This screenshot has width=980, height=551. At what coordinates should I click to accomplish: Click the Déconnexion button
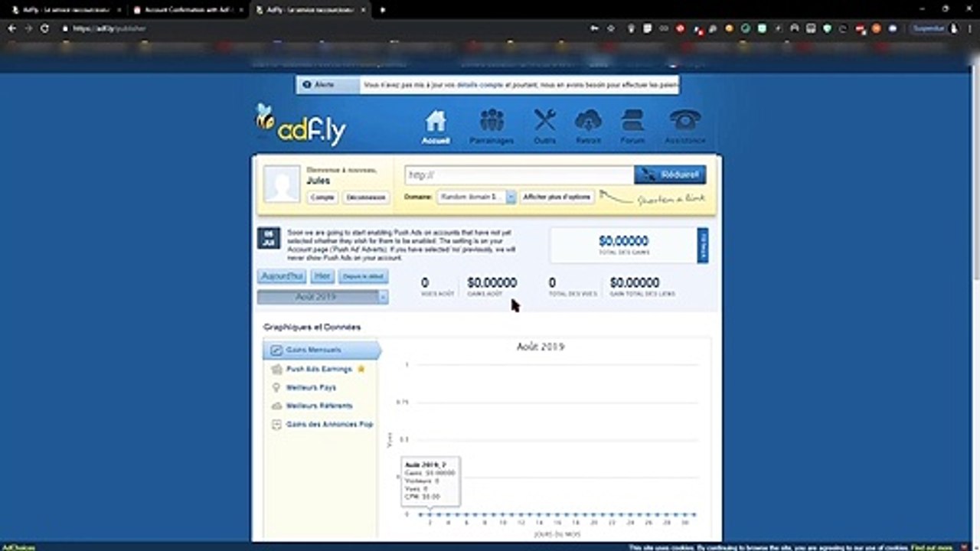365,197
